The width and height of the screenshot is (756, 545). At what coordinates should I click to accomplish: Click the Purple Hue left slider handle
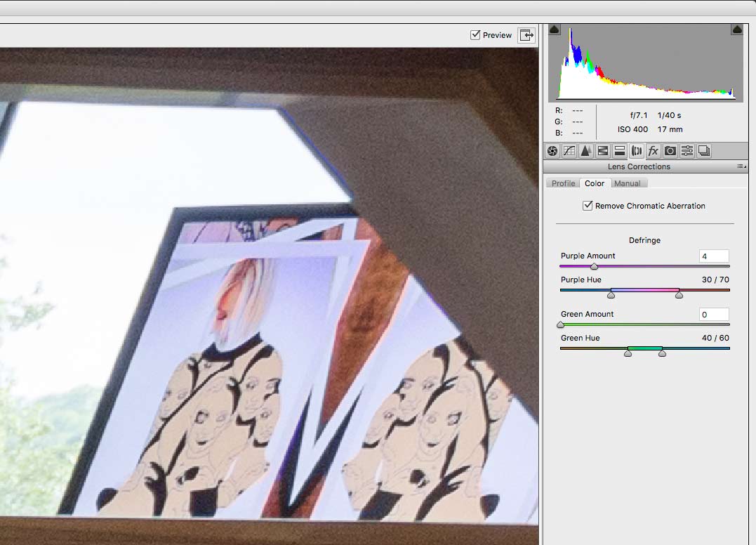[x=611, y=294]
